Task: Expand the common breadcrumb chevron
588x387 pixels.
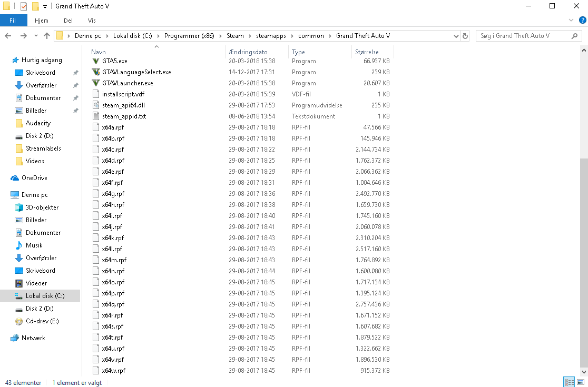Action: (x=330, y=36)
